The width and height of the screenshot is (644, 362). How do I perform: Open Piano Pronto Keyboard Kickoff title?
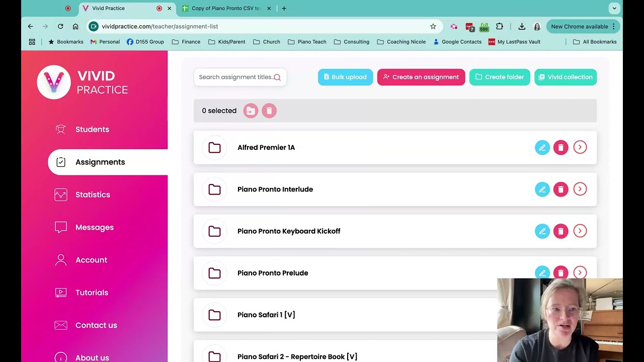pyautogui.click(x=289, y=231)
